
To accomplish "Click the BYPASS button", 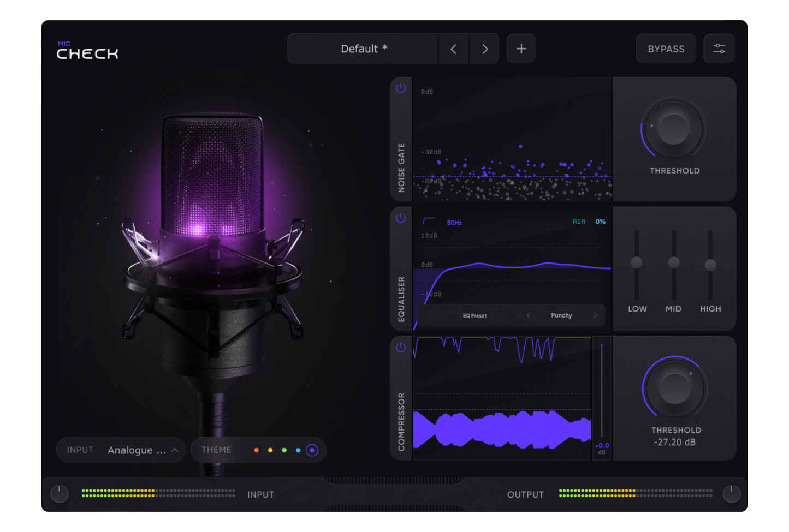I will tap(666, 49).
